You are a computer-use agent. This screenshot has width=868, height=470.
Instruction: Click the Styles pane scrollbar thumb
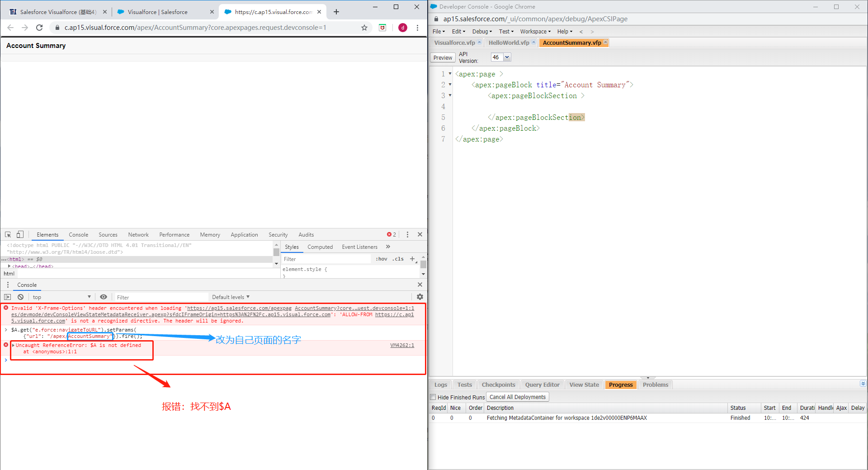[x=423, y=265]
